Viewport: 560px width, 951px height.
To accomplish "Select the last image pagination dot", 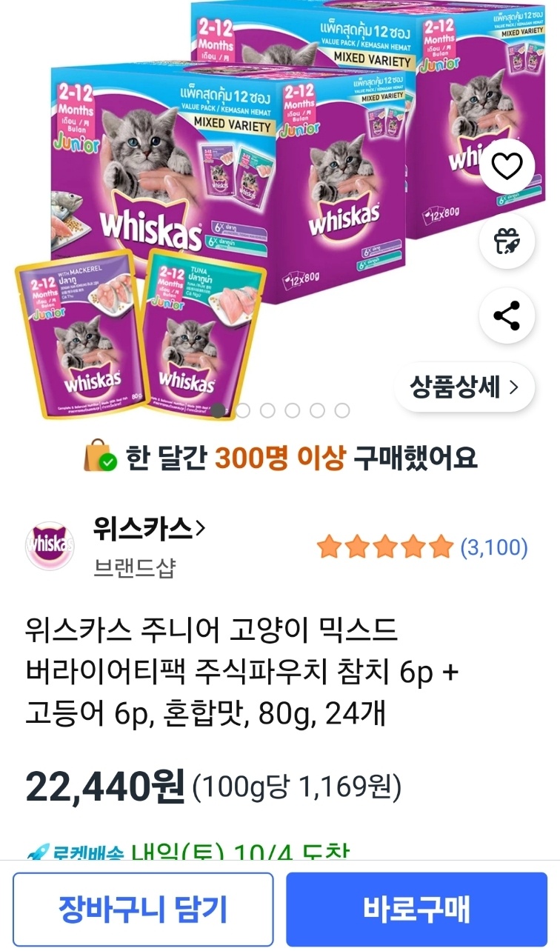I will pyautogui.click(x=341, y=410).
